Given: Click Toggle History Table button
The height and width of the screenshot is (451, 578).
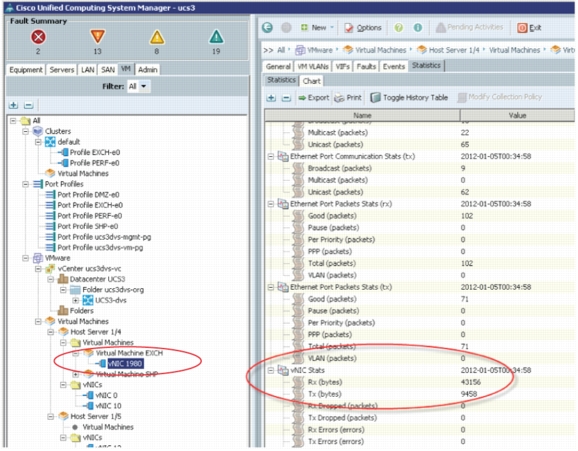Looking at the screenshot, I should pyautogui.click(x=409, y=98).
